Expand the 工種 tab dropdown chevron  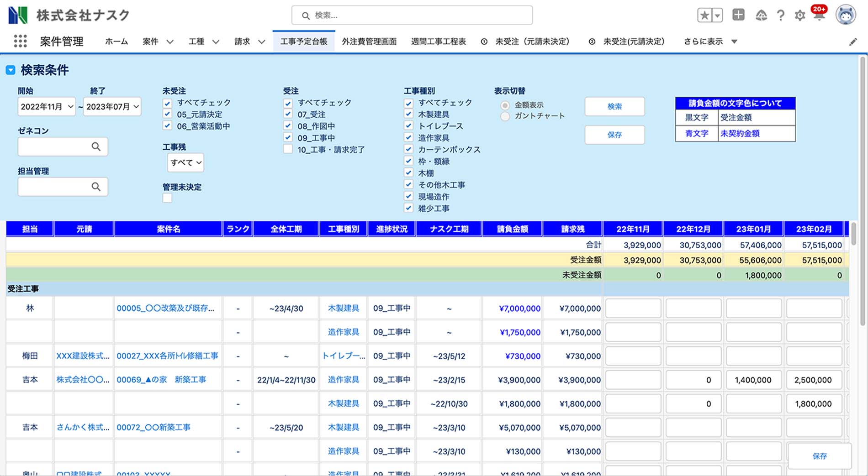click(x=216, y=42)
